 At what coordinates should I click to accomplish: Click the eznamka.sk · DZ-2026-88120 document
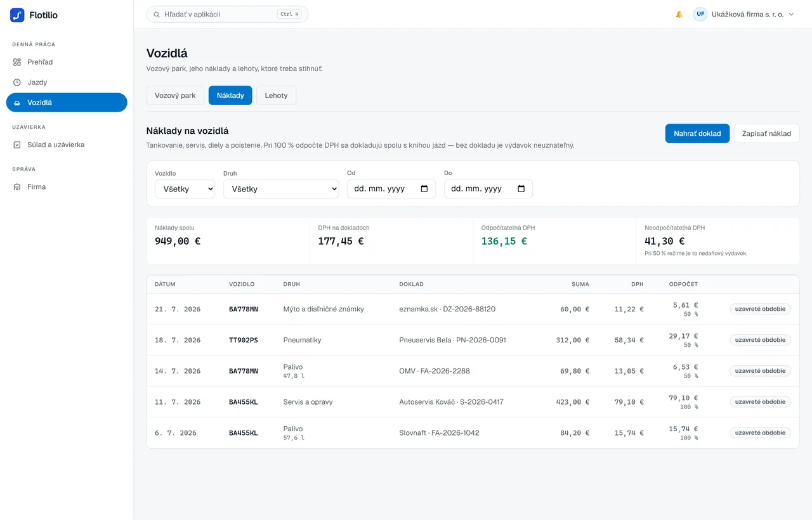[x=447, y=309]
